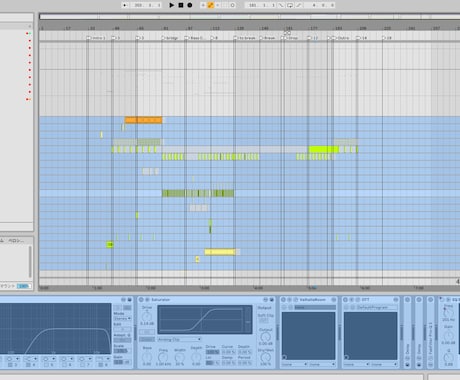The image size is (460, 380).
Task: Click ValhallaRoom unfold parameters icon
Action: pos(289,300)
